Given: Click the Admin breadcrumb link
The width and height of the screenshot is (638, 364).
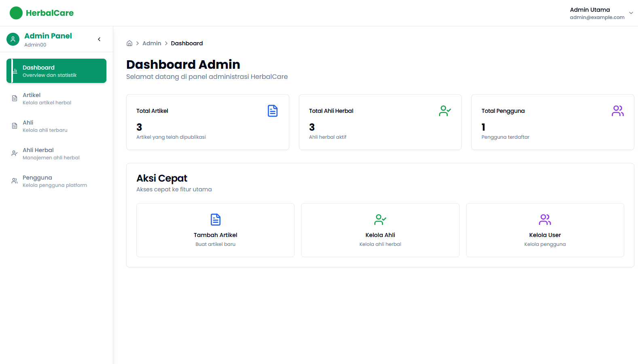Looking at the screenshot, I should pyautogui.click(x=152, y=43).
